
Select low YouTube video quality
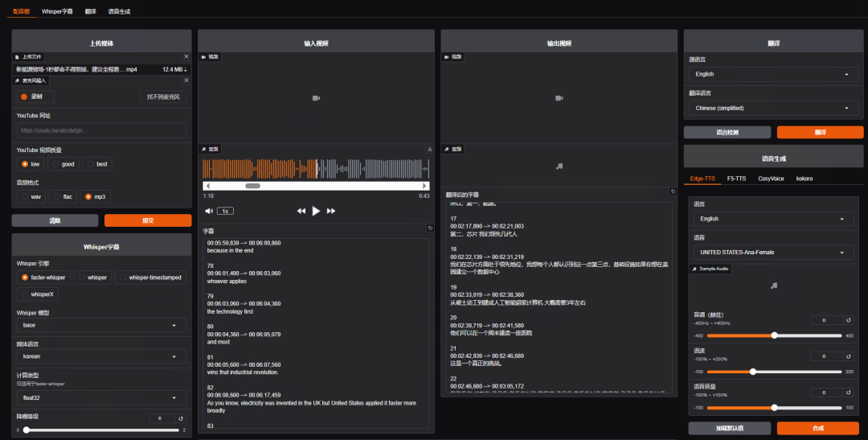coord(31,164)
